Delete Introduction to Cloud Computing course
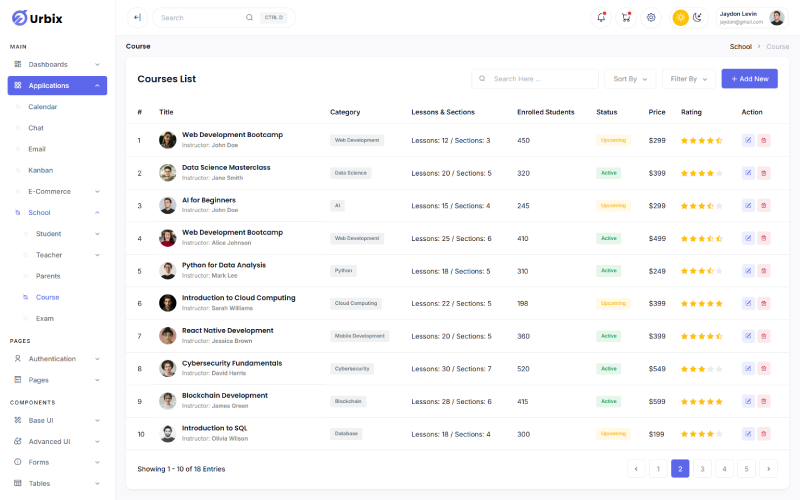Screen dimensions: 800x500 point(764,304)
